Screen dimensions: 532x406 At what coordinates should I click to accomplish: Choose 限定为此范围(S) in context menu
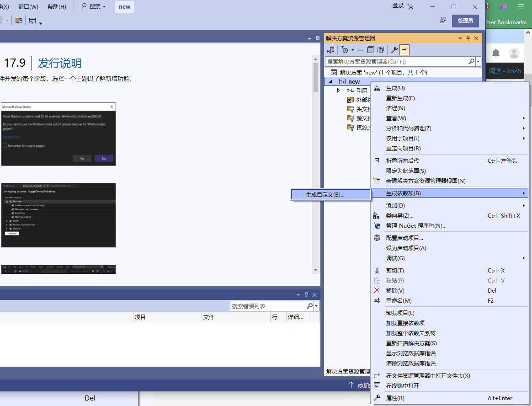tap(450, 171)
